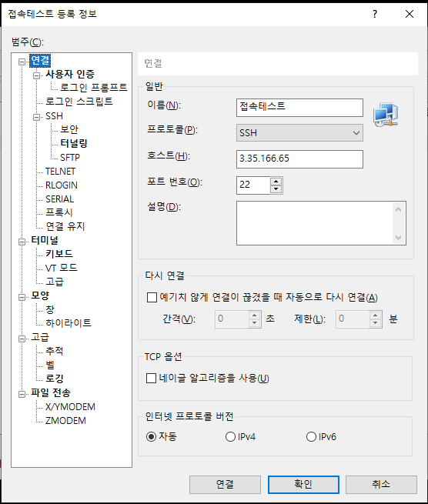Enable automatic reconnect on unexpected disconnect
Screen dimensions: 428x504
click(x=152, y=297)
